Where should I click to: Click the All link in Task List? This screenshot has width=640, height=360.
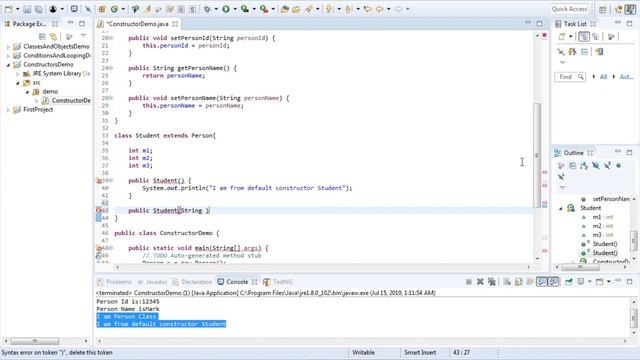pyautogui.click(x=603, y=77)
